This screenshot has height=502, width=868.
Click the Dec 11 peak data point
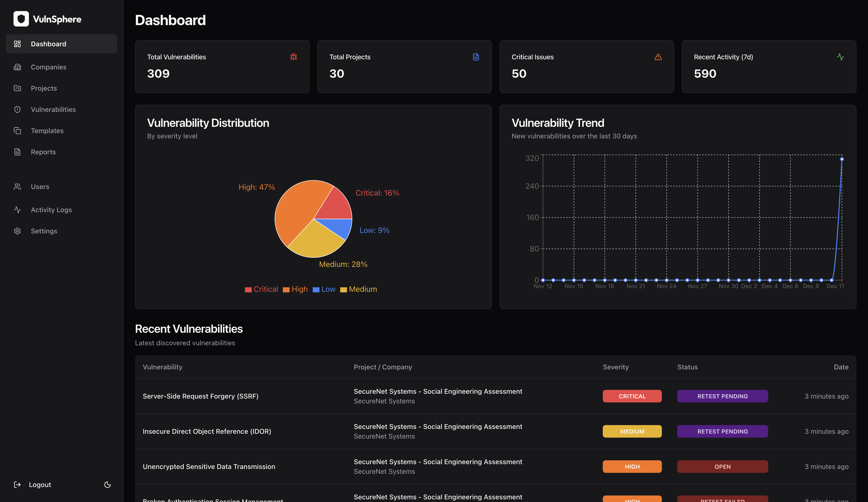tap(842, 159)
